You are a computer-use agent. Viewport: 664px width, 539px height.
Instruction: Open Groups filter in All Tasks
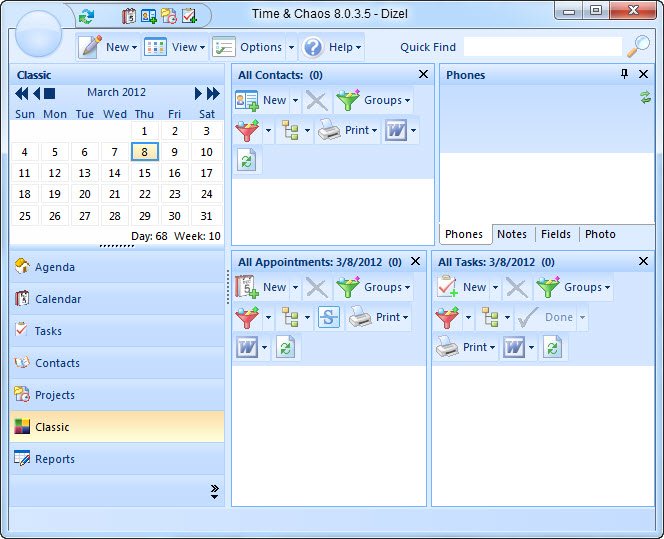(x=573, y=287)
